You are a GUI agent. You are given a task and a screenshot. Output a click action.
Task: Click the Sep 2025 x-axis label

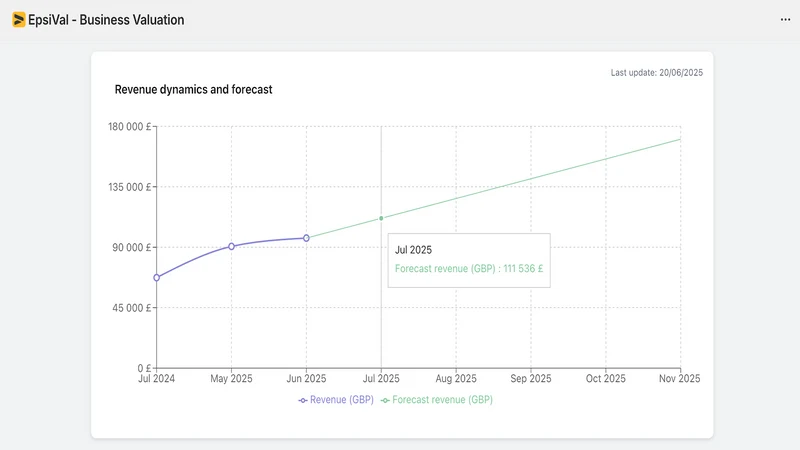point(531,379)
